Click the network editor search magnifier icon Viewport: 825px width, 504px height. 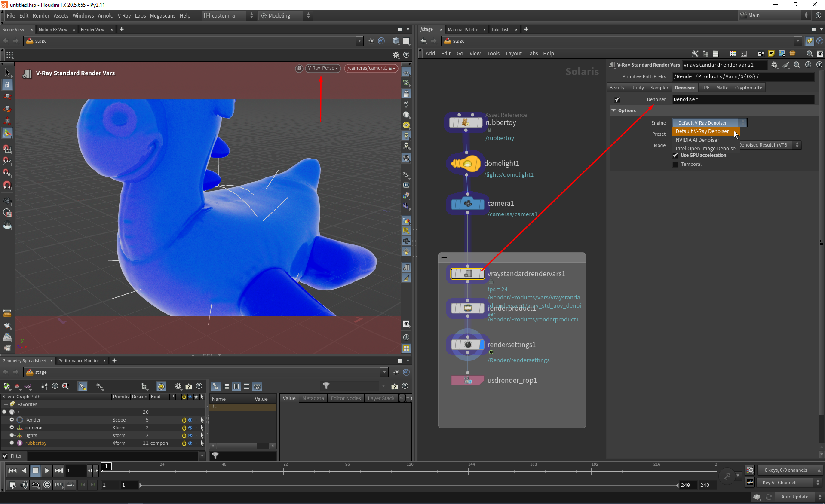point(810,54)
